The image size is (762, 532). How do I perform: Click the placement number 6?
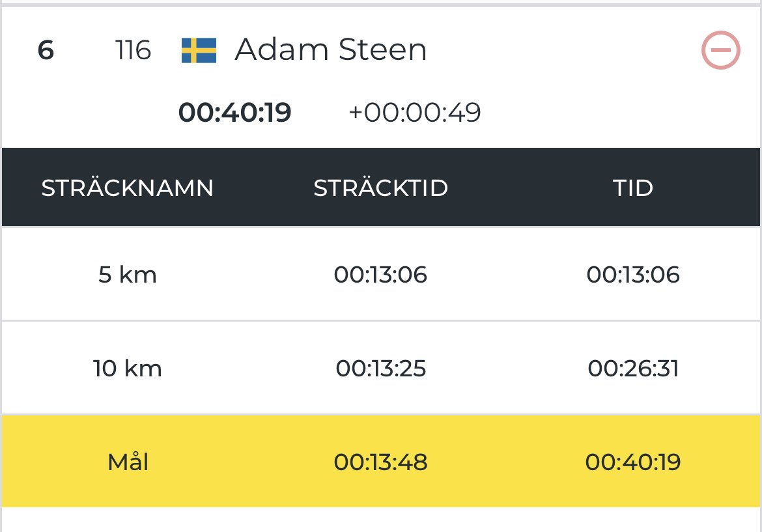[46, 50]
